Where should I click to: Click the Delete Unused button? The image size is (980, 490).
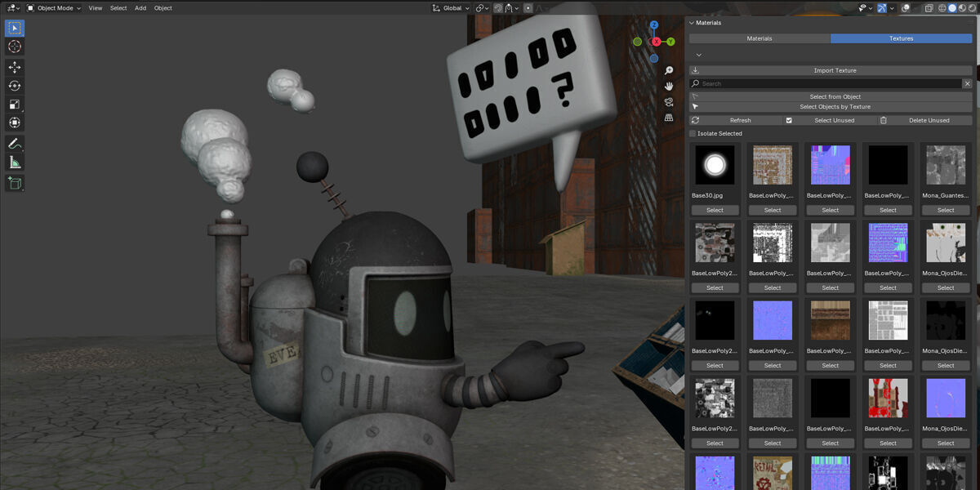(x=925, y=120)
